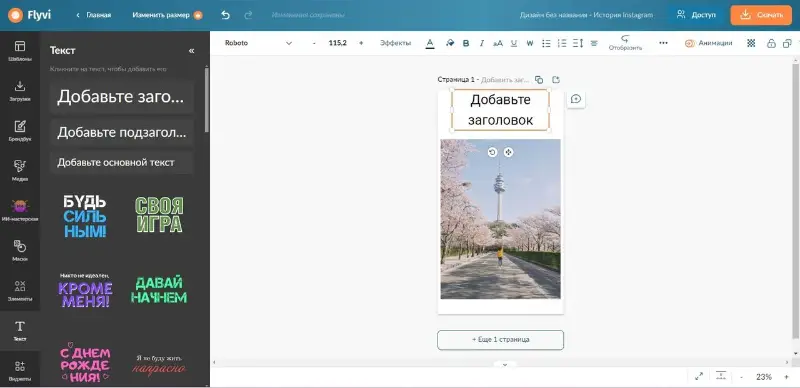
Task: Apply bulleted list formatting
Action: tap(546, 43)
